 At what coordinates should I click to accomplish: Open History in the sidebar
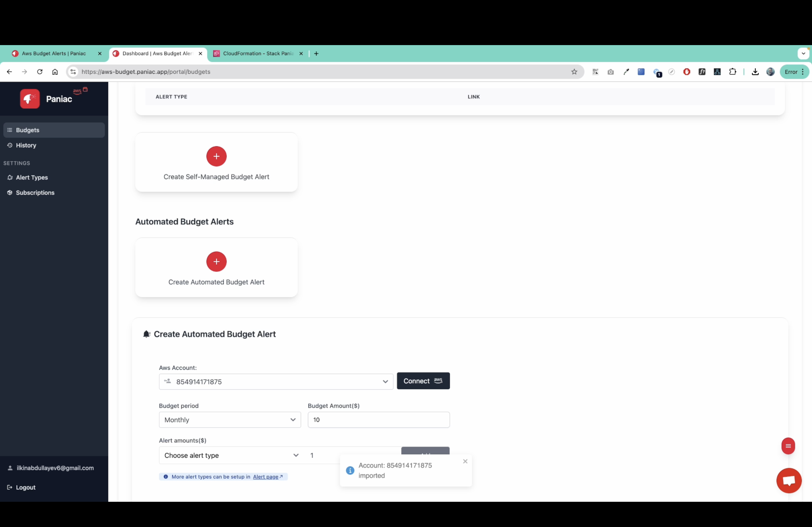(26, 145)
